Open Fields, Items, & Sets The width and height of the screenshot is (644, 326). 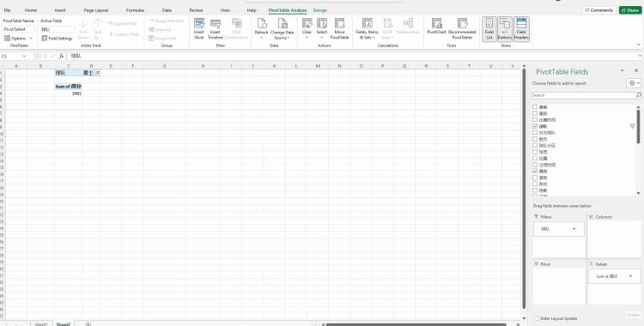368,29
